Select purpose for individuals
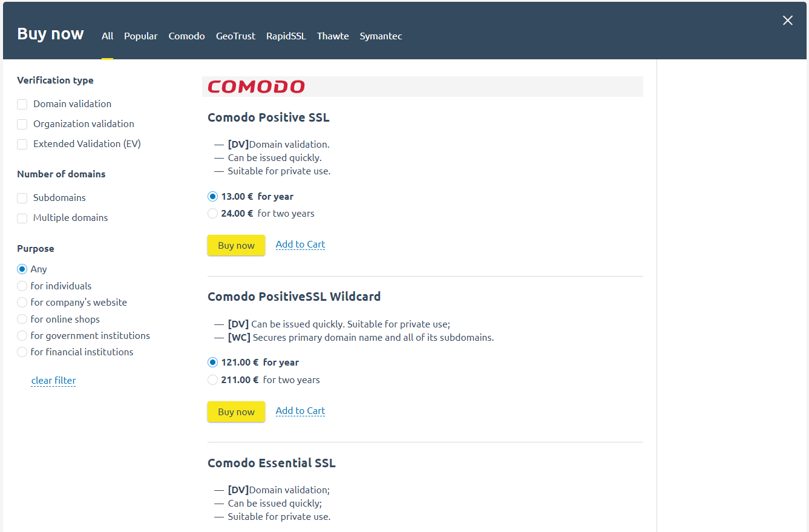Viewport: 809px width, 532px height. click(22, 286)
